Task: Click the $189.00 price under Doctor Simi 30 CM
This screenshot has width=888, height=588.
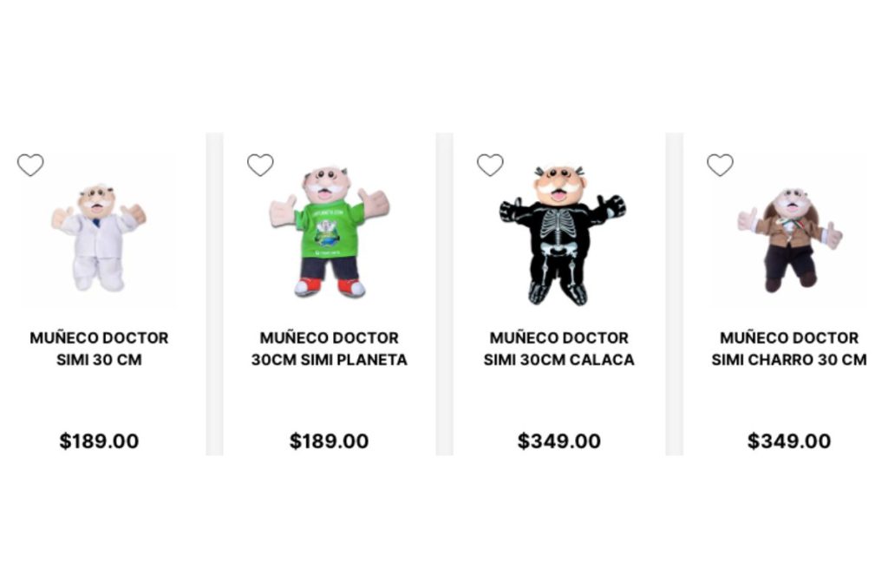Action: click(99, 441)
